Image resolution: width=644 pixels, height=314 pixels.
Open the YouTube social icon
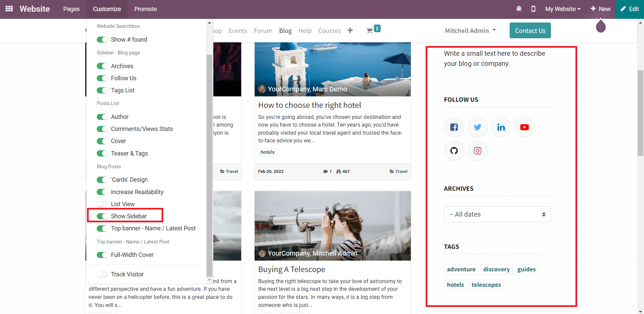[x=525, y=127]
